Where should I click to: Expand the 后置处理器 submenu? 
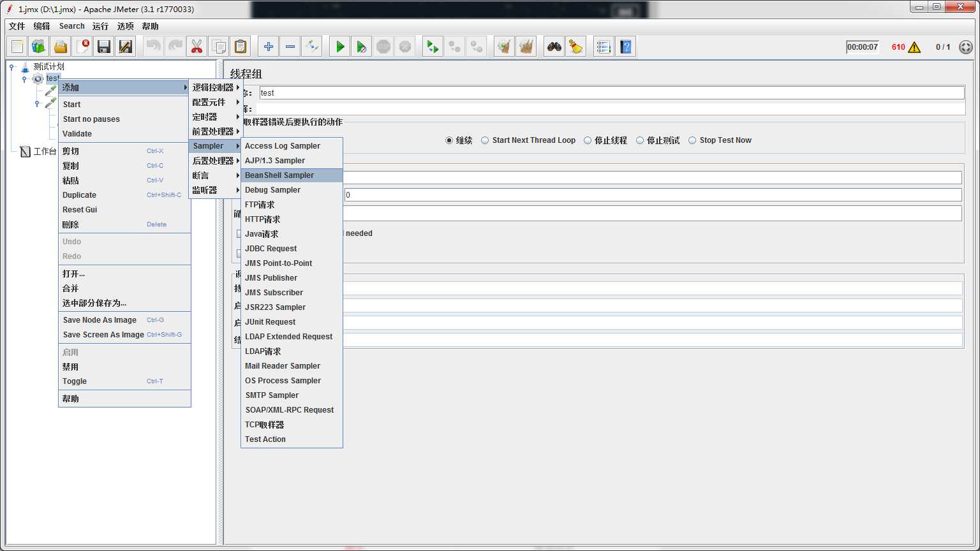click(x=215, y=161)
